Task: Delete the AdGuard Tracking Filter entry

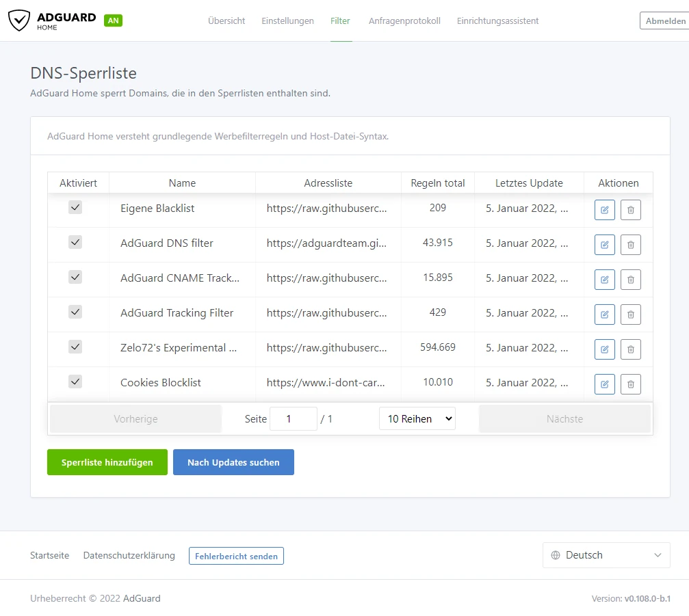Action: [631, 314]
